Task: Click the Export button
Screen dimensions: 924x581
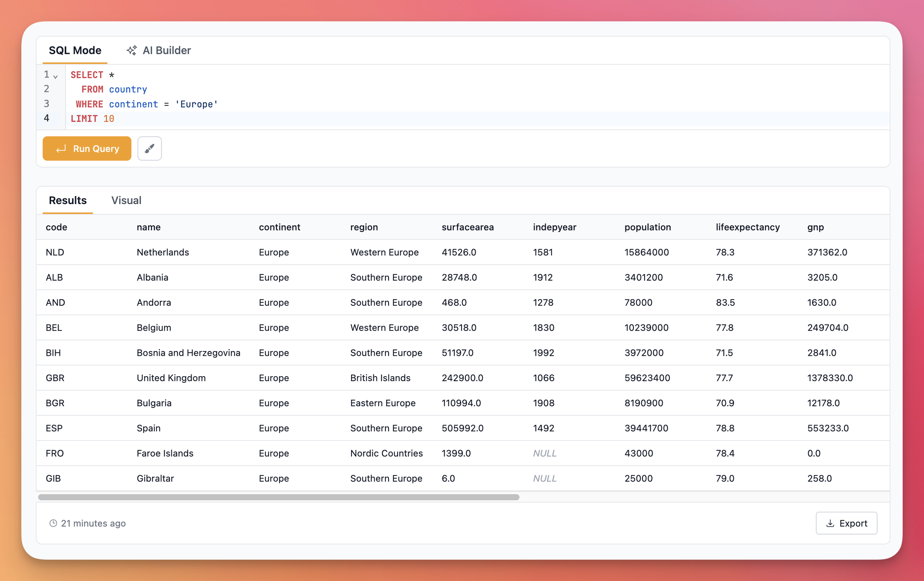Action: (x=846, y=523)
